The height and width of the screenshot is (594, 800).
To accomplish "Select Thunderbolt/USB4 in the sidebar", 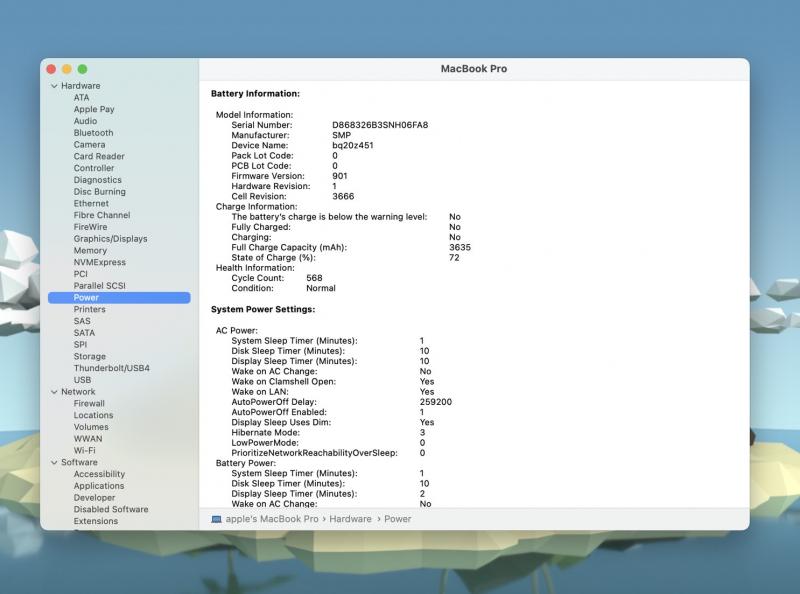I will pyautogui.click(x=111, y=368).
